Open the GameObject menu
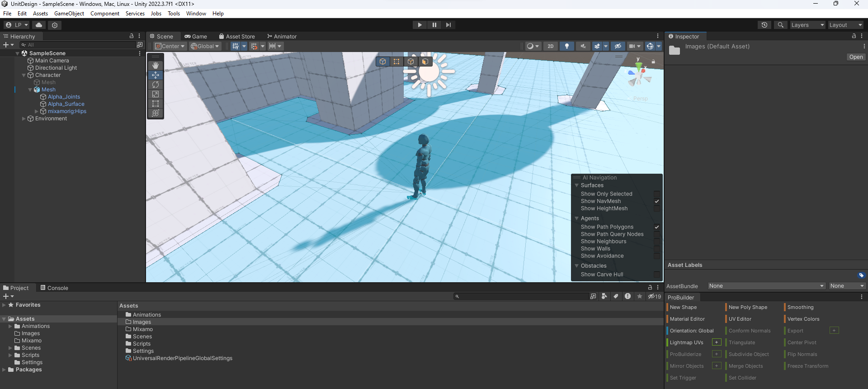This screenshot has width=868, height=389. point(69,14)
